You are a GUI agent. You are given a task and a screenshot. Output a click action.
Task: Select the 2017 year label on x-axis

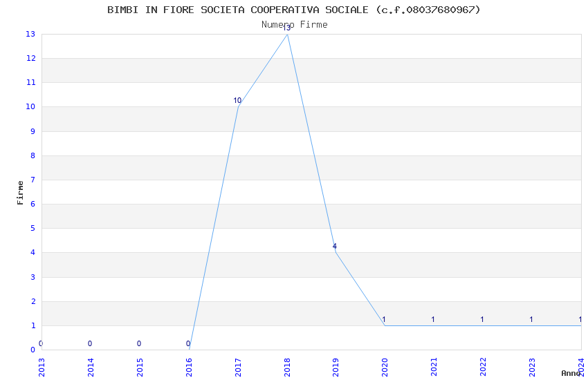[x=238, y=368]
